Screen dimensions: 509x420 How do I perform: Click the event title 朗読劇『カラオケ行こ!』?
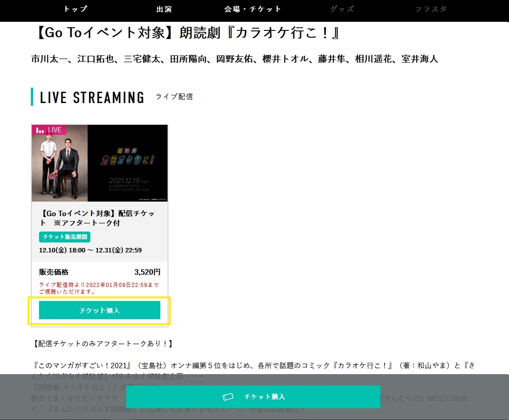(x=188, y=33)
